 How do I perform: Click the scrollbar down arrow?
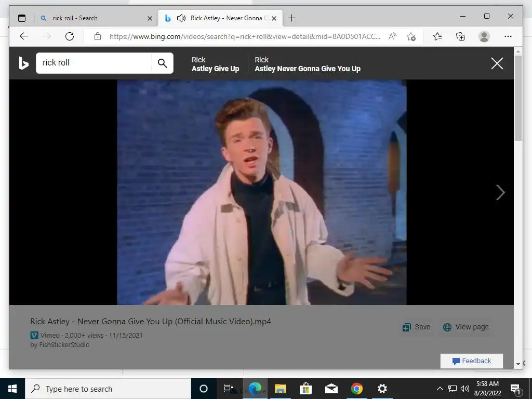pyautogui.click(x=518, y=364)
